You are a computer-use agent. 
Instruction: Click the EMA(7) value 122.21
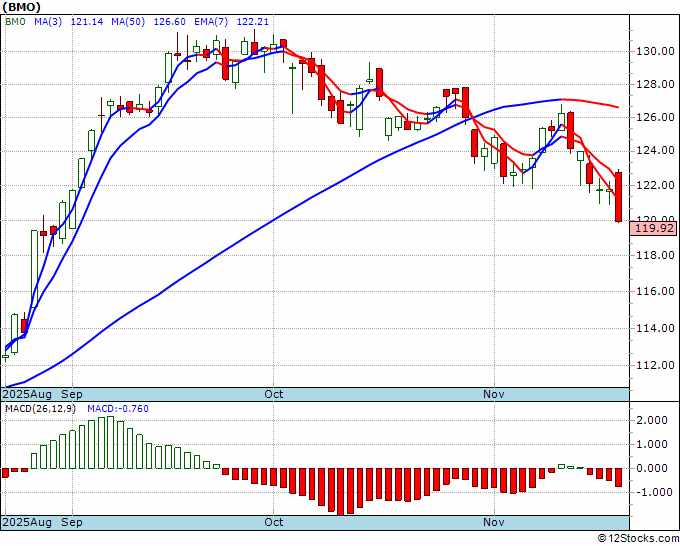pyautogui.click(x=252, y=22)
